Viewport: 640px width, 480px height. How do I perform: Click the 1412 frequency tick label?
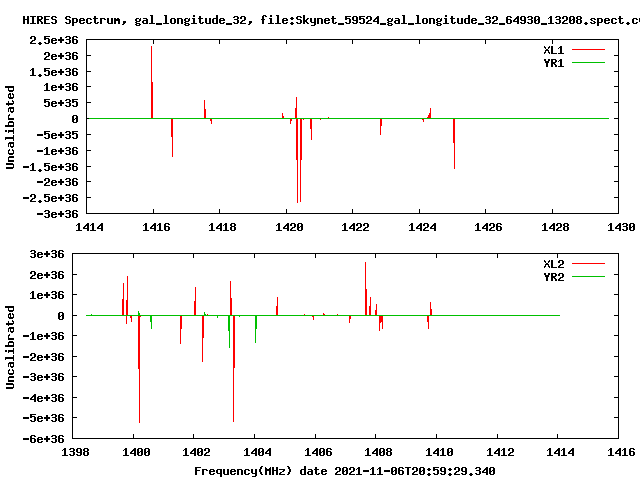point(500,452)
